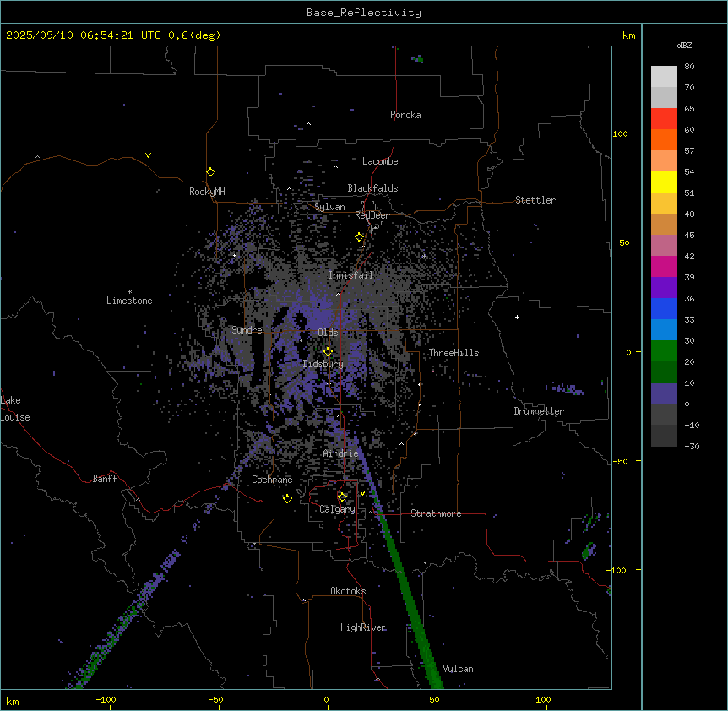The width and height of the screenshot is (728, 711).
Task: Select the white-grey top swatch in legend
Action: tap(664, 77)
